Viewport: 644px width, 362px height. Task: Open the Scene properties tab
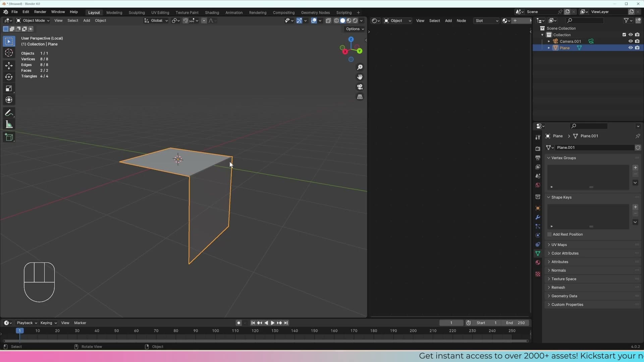coord(538,176)
